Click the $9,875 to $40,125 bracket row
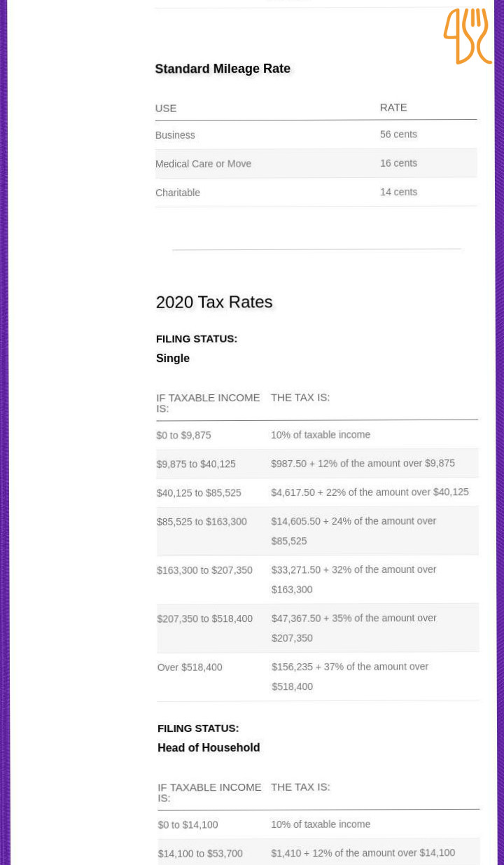Screen dimensions: 504x865 click(317, 464)
